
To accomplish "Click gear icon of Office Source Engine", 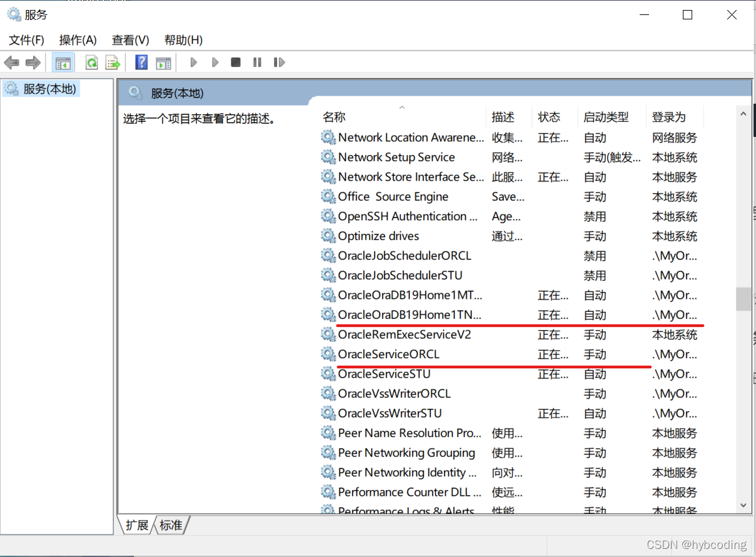I will point(328,196).
